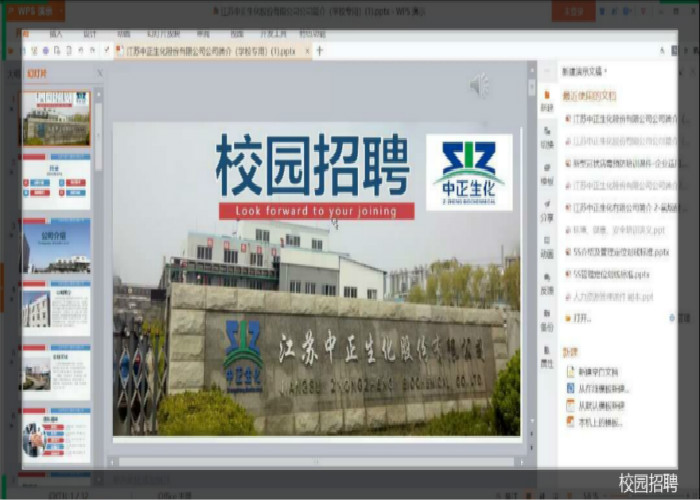The width and height of the screenshot is (700, 500).
Task: Open the 切换 (Transition) sidebar pane
Action: tap(547, 138)
